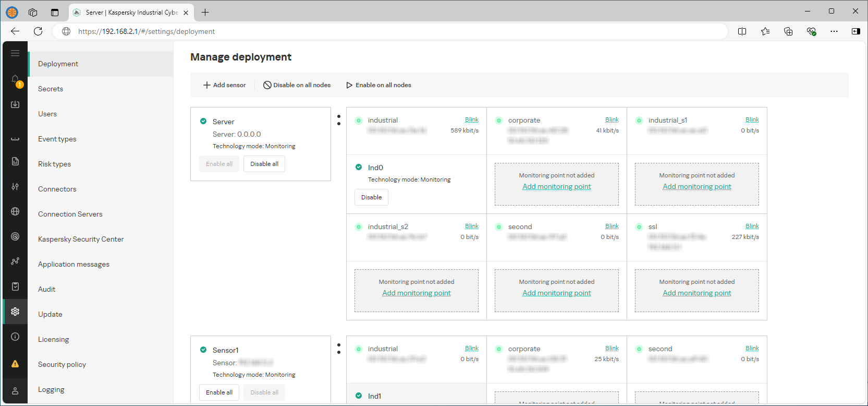868x406 pixels.
Task: Click the info circle sidebar icon
Action: 15,337
